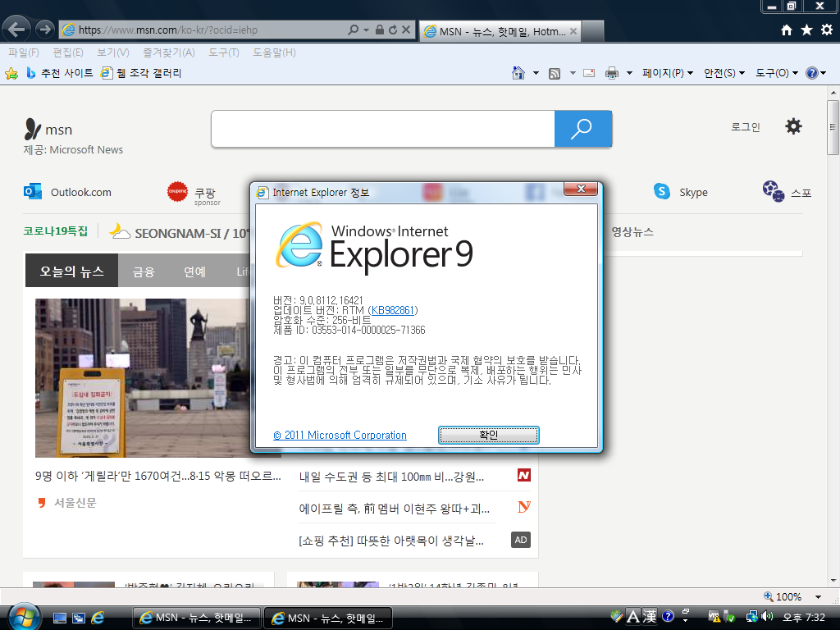Click the Add to Favorites bar star icon
Image resolution: width=840 pixels, height=630 pixels.
11,73
